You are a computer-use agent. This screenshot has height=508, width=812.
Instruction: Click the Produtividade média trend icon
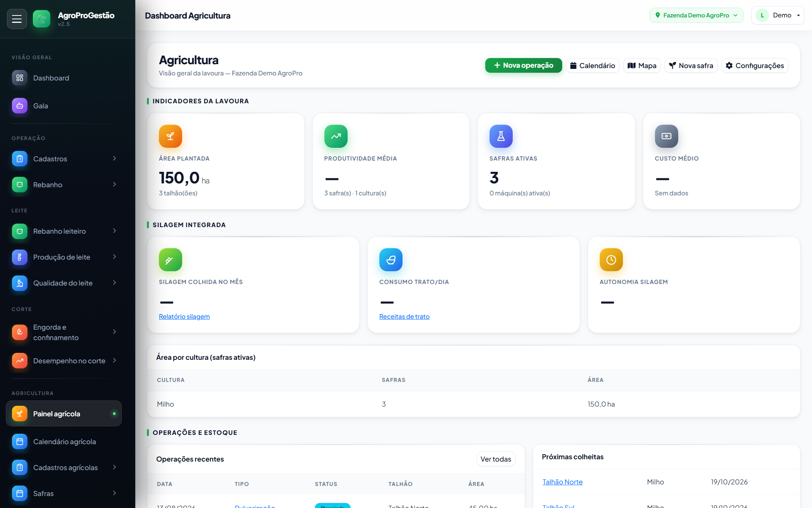point(336,136)
